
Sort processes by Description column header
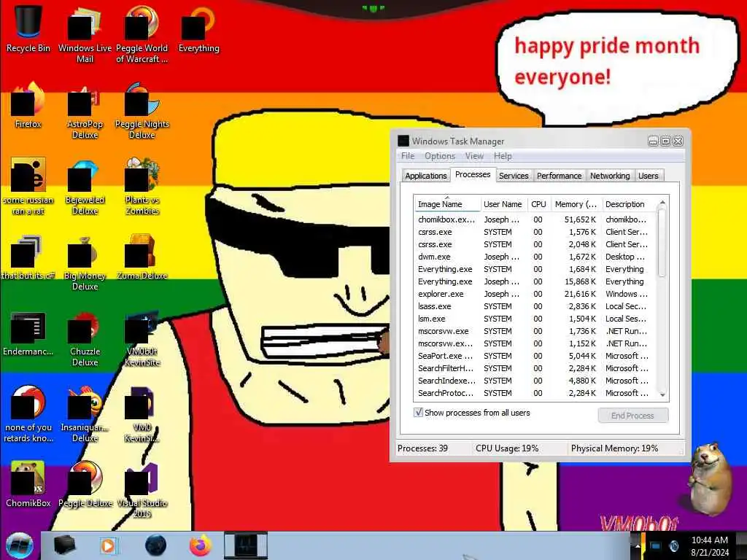click(629, 204)
